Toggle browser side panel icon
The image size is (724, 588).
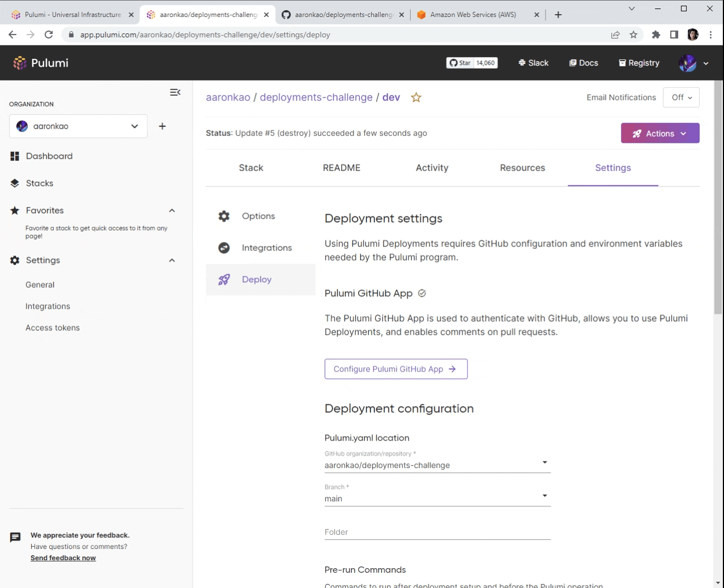(x=674, y=35)
